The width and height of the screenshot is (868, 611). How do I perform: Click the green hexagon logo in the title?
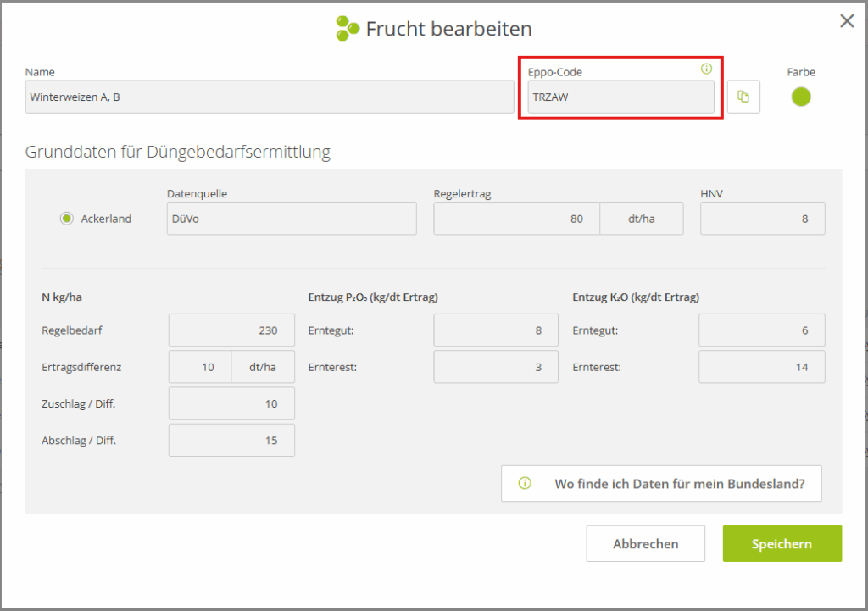344,28
